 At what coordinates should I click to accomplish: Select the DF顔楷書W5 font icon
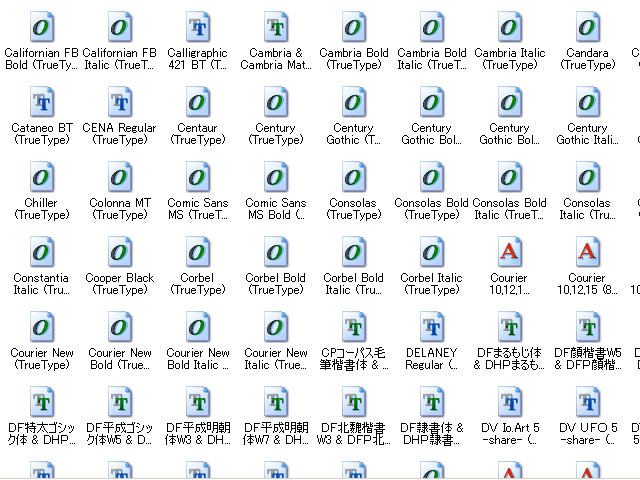(x=587, y=327)
